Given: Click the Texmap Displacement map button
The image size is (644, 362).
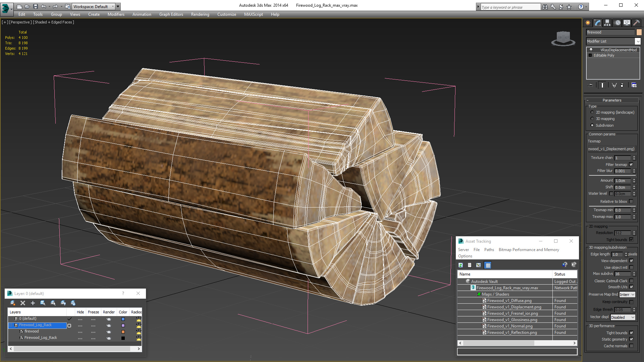Looking at the screenshot, I should (611, 149).
